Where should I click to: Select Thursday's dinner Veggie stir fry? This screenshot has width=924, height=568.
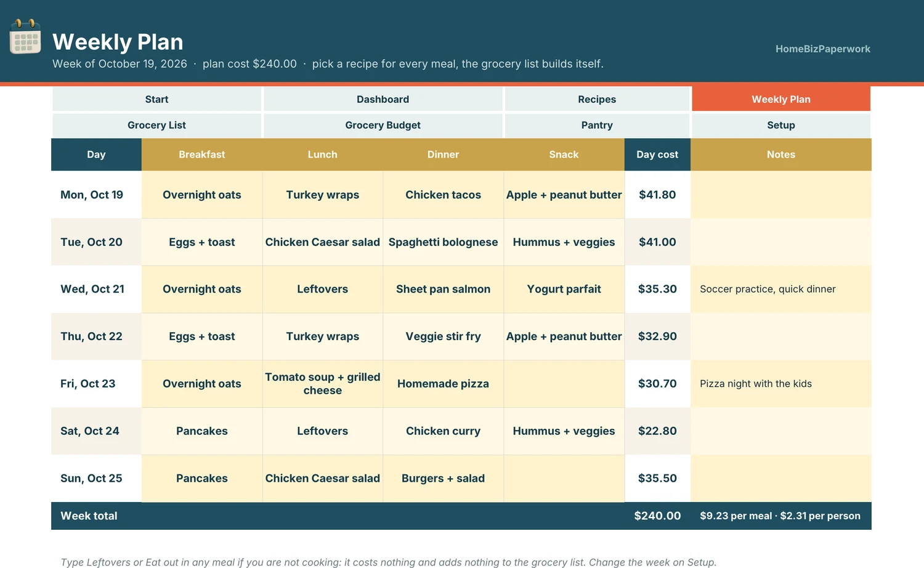tap(444, 336)
